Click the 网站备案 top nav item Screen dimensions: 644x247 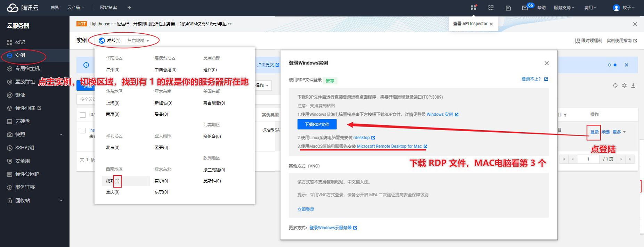pyautogui.click(x=108, y=8)
